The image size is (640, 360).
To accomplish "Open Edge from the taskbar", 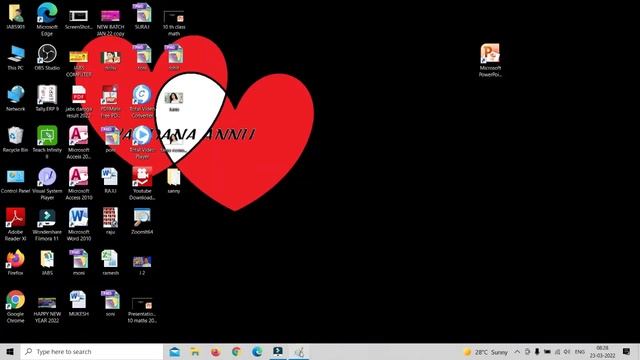I will point(257,351).
